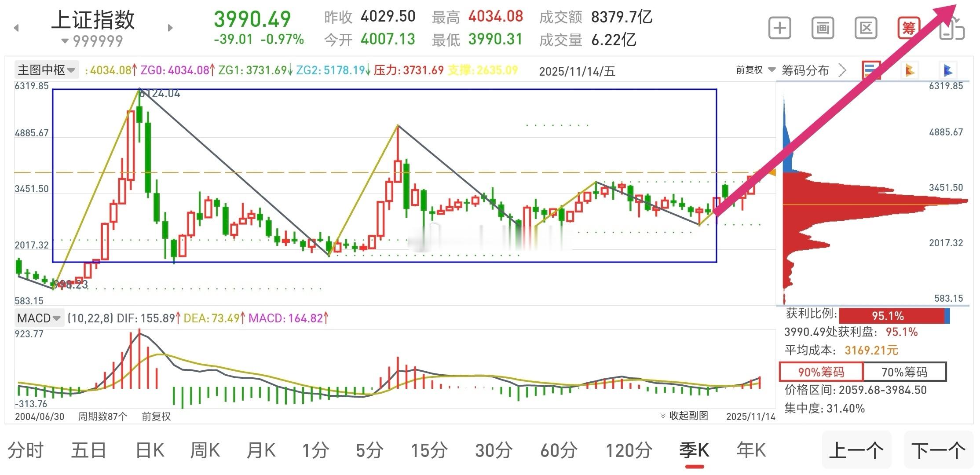
Task: Select the 90%筹码 option
Action: tap(821, 372)
